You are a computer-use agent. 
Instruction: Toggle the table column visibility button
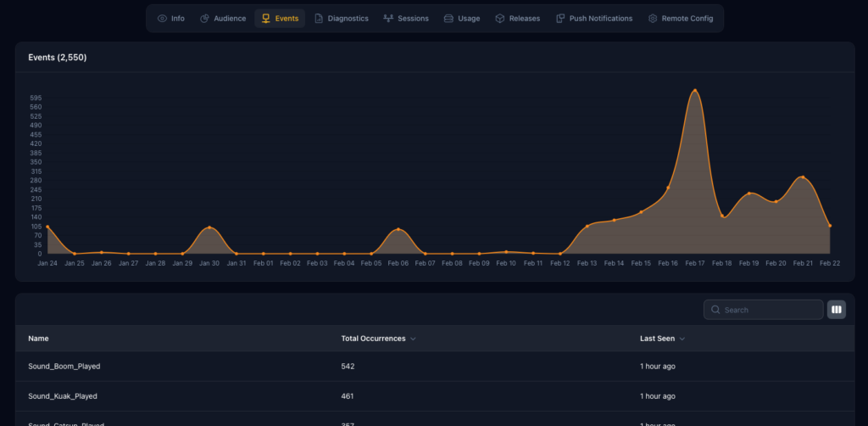click(x=837, y=310)
